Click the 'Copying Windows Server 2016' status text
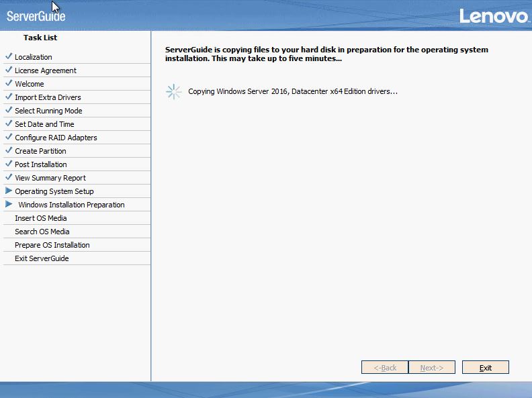The height and width of the screenshot is (398, 532). [x=293, y=91]
